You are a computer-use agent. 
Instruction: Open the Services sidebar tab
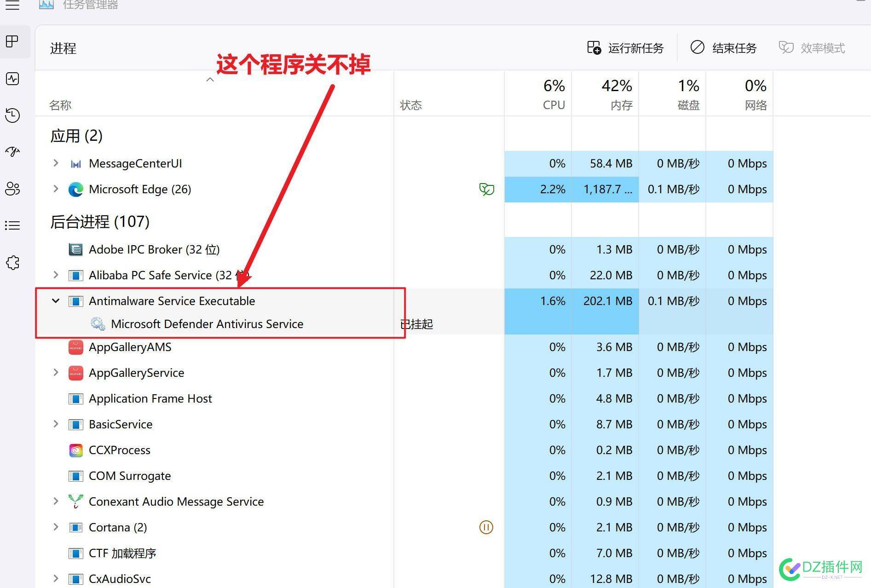point(12,263)
